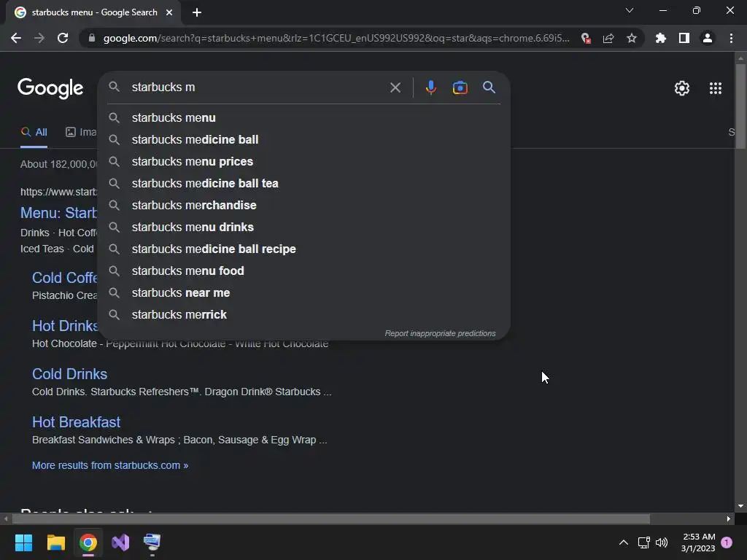Click the vertical scrollbar down arrow
747x560 pixels.
(740, 506)
